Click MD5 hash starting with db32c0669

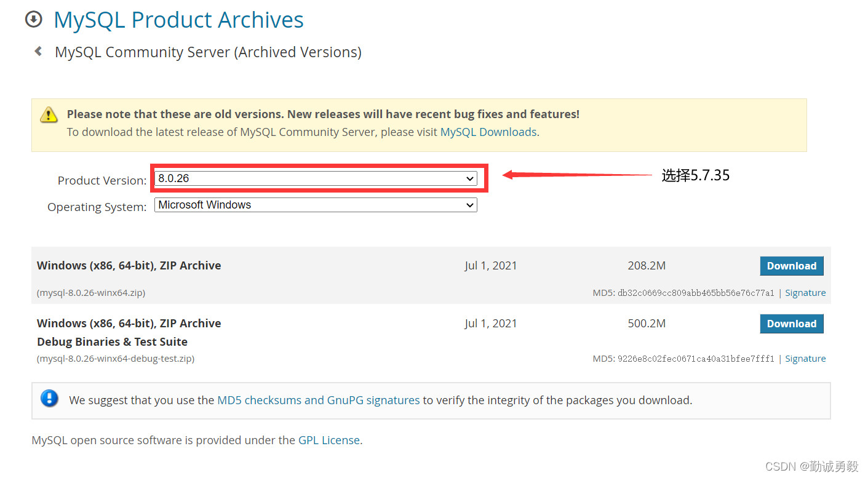(x=696, y=293)
